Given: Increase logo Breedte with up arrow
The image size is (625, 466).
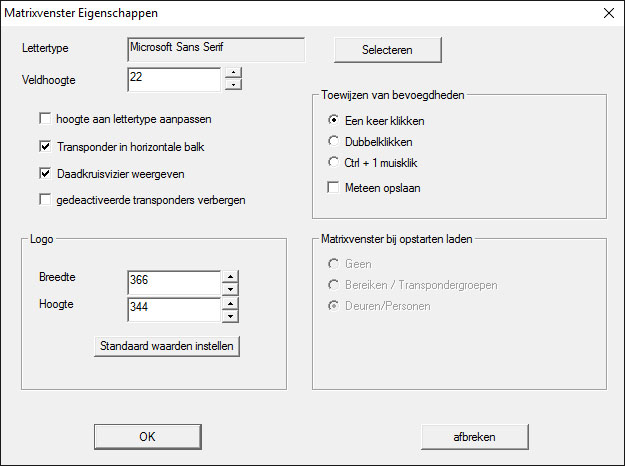Looking at the screenshot, I should (229, 276).
